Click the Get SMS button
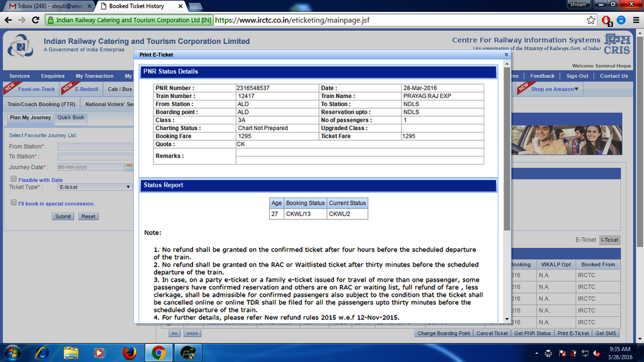The width and height of the screenshot is (644, 362). pos(606,333)
